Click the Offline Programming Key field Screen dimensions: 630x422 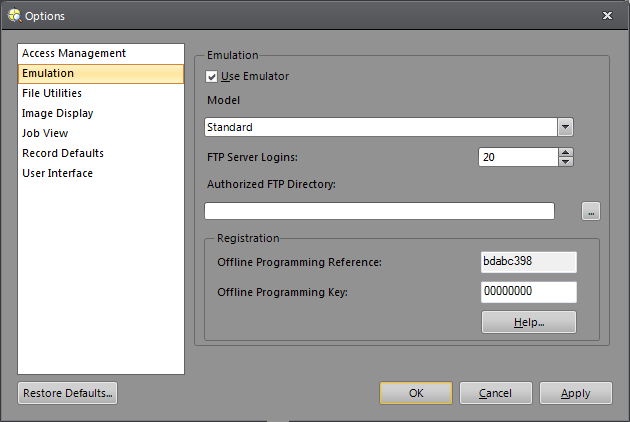pos(528,292)
